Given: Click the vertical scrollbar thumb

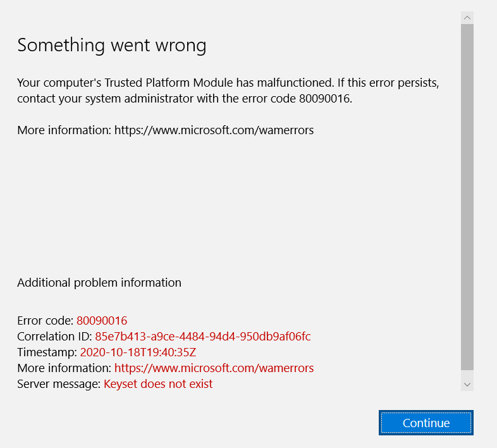Looking at the screenshot, I should (x=467, y=197).
